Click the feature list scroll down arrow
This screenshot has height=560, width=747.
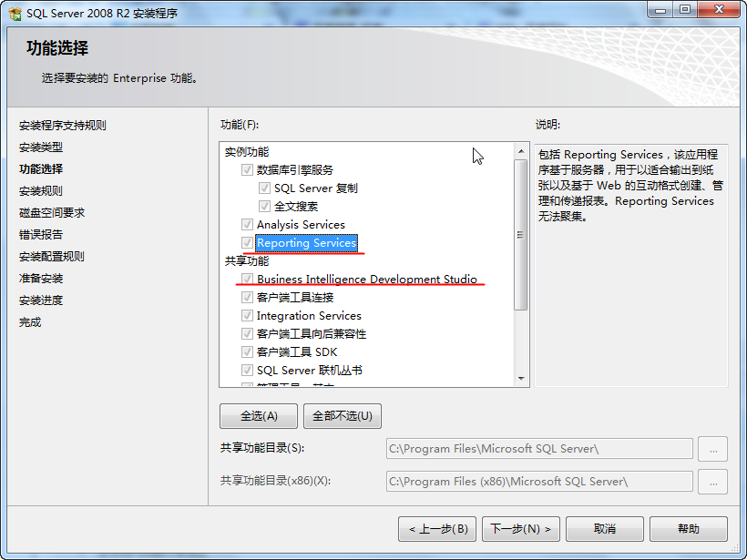[x=521, y=379]
